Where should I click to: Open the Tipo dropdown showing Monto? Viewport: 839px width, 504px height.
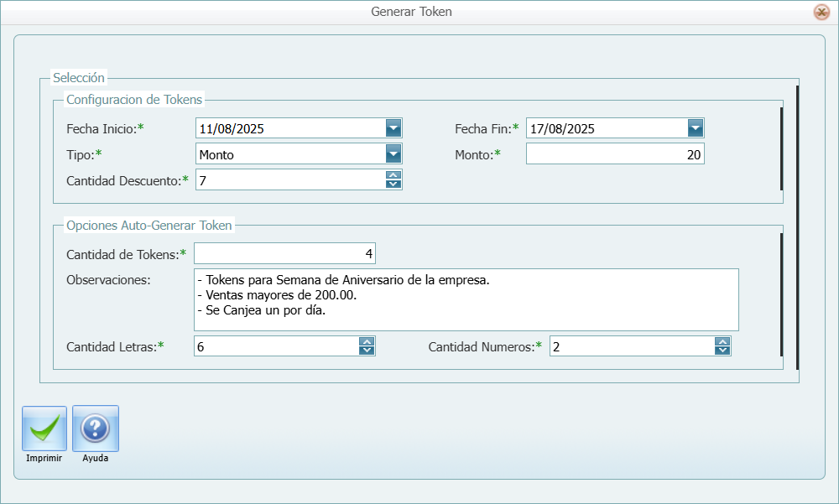(x=393, y=153)
